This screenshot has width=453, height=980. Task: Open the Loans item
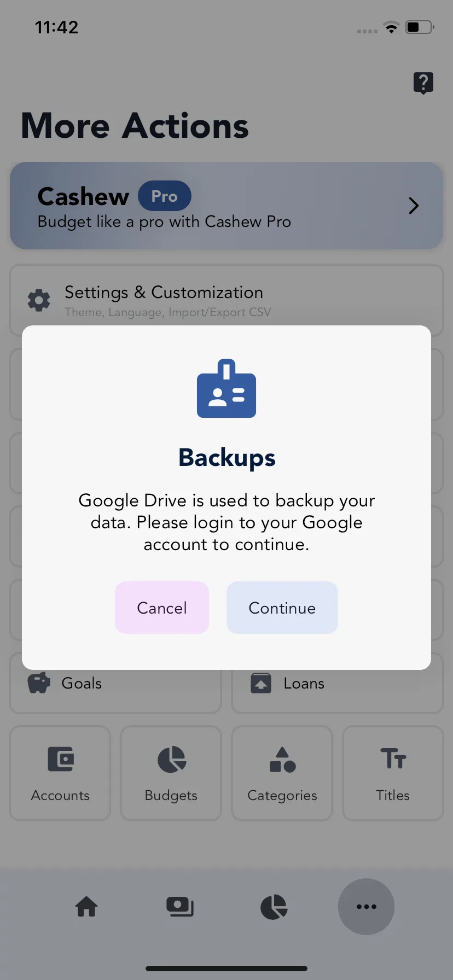pyautogui.click(x=338, y=683)
